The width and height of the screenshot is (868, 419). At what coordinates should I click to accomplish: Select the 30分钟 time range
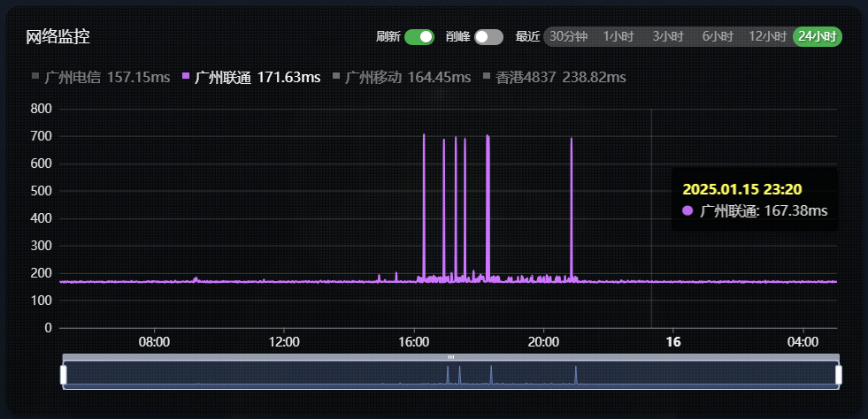(568, 36)
